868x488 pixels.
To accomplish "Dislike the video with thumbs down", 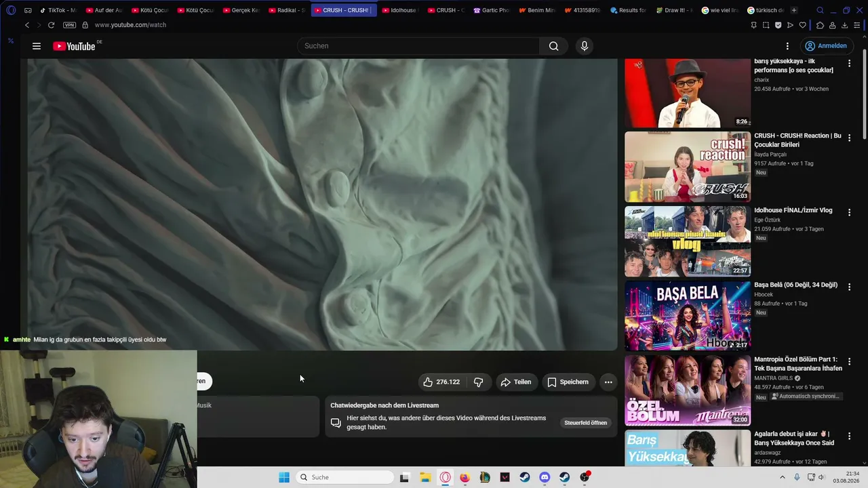I will click(x=479, y=382).
